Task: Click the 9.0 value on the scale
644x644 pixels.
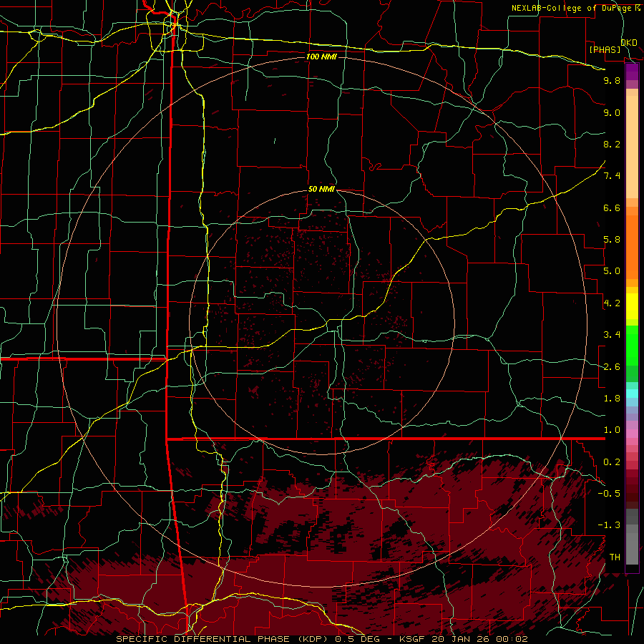Action: point(612,112)
